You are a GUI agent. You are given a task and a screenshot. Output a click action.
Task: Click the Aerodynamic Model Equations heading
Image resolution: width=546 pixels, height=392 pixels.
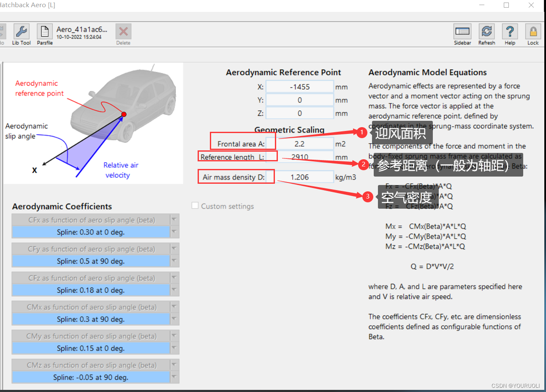click(x=427, y=72)
